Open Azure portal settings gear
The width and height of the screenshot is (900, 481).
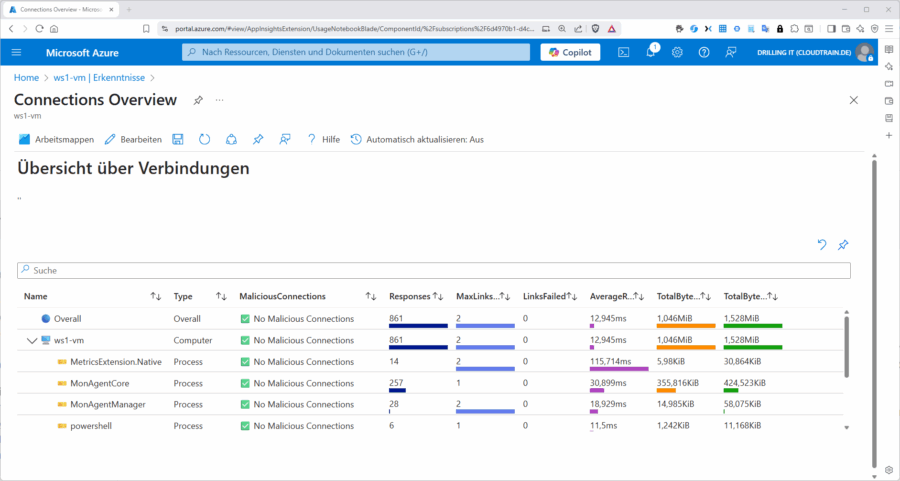pyautogui.click(x=677, y=52)
